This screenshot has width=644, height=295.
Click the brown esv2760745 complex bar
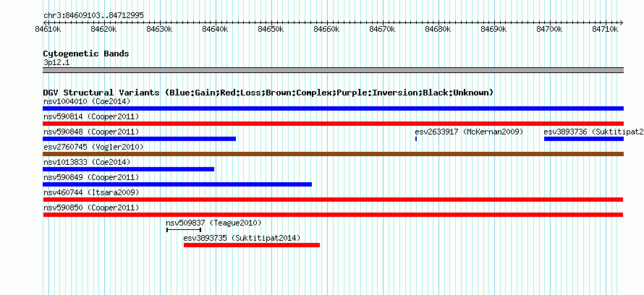point(333,154)
